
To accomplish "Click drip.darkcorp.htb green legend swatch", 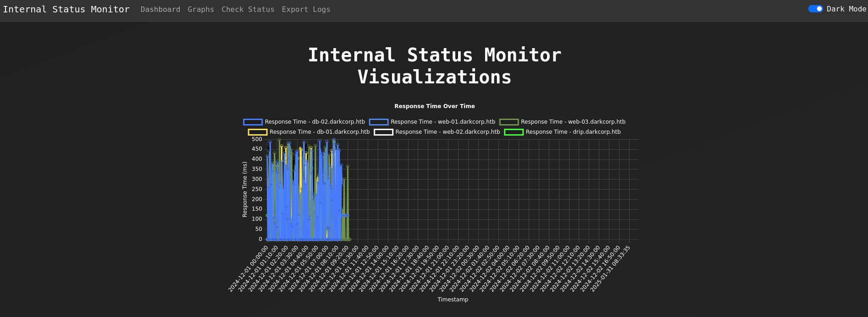I will coord(514,132).
